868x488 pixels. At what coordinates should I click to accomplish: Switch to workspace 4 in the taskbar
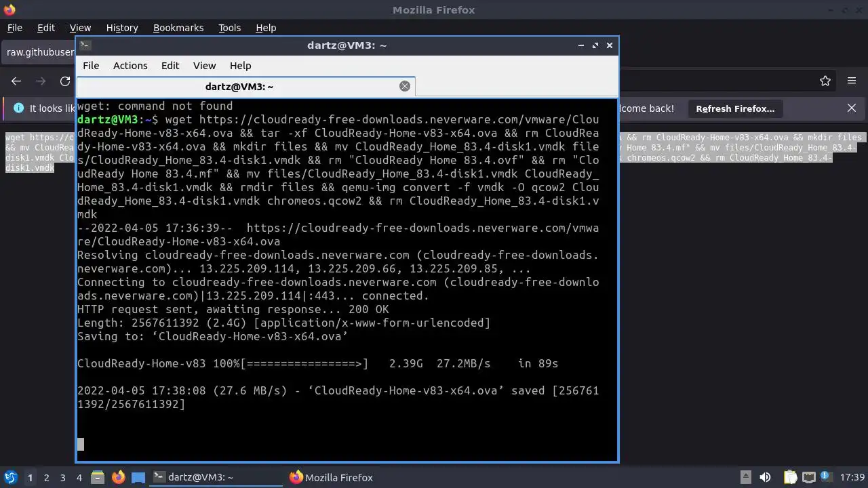79,477
